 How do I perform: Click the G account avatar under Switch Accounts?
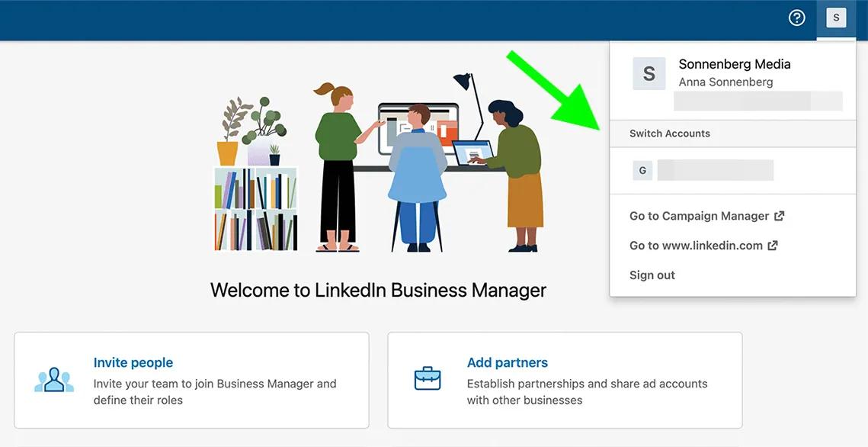point(642,170)
